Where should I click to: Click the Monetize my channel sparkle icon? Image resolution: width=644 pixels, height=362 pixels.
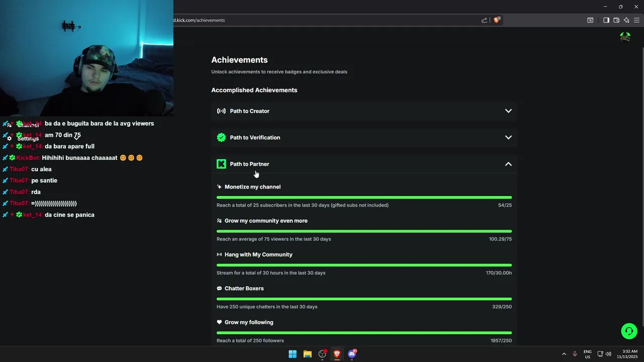[219, 187]
